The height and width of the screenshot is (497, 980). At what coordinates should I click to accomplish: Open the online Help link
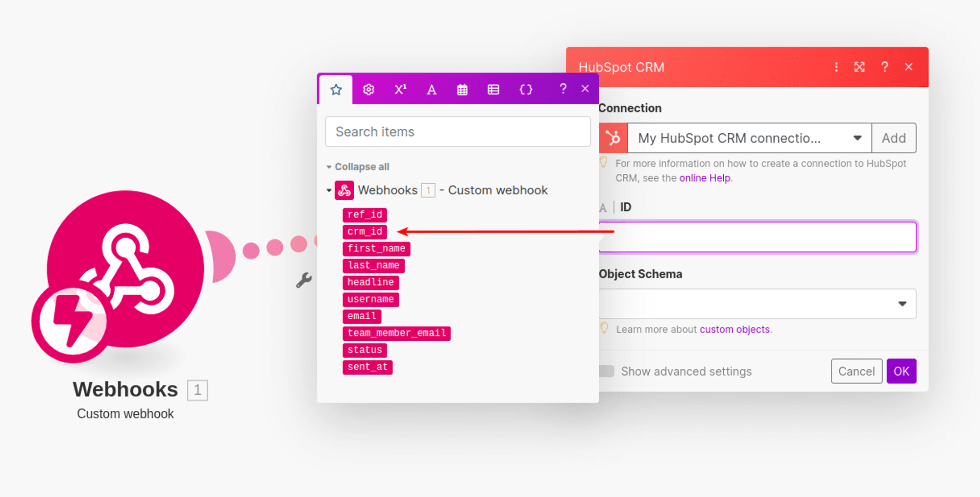point(704,178)
